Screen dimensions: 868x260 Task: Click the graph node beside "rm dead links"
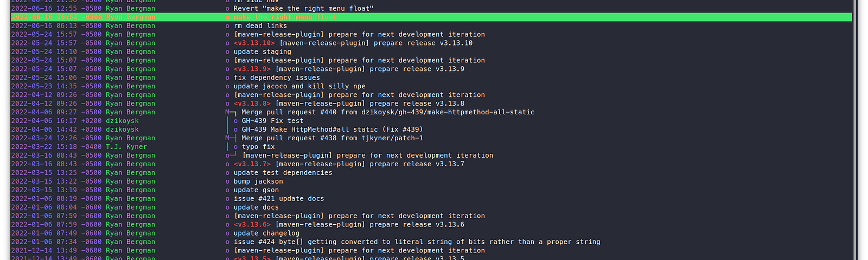coord(228,26)
